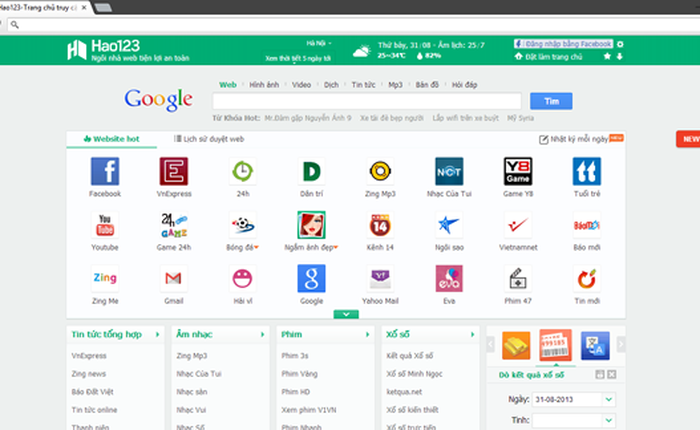Open the Yahoo Mail icon
Image resolution: width=700 pixels, height=430 pixels.
pyautogui.click(x=380, y=279)
